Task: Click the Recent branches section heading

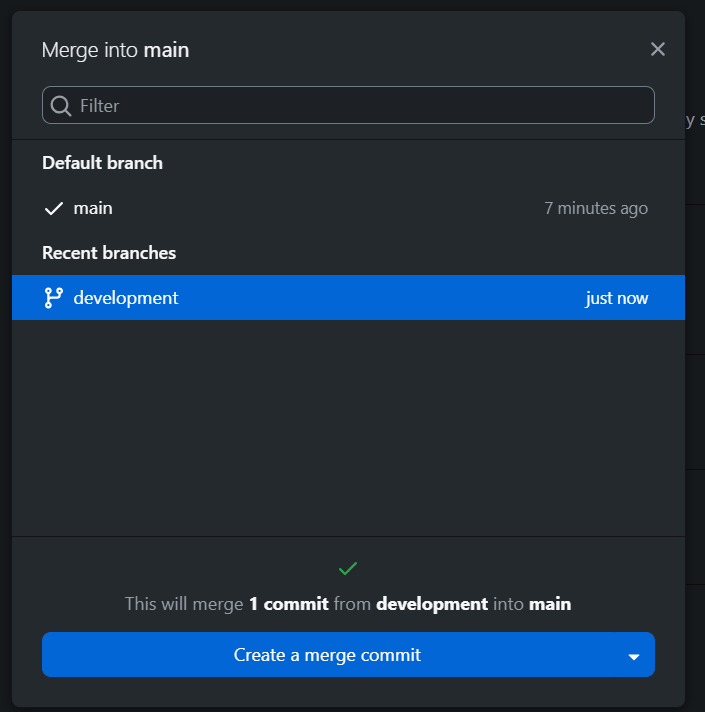Action: point(109,253)
